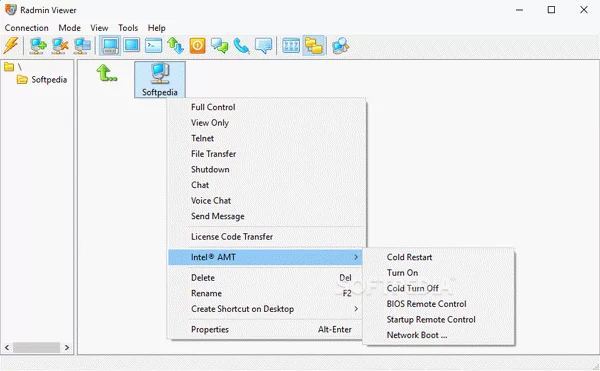The height and width of the screenshot is (371, 600).
Task: Open the Connection menu
Action: (26, 28)
